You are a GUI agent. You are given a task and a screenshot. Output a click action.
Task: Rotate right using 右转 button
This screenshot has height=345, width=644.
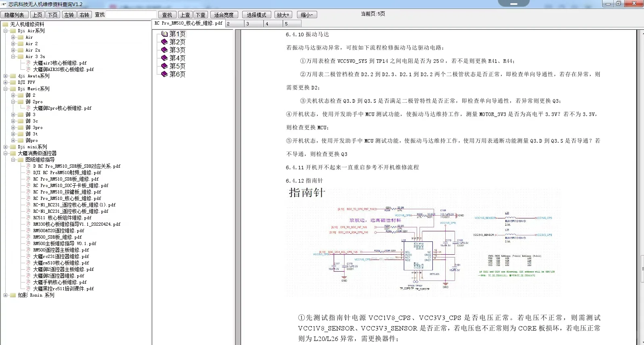tap(84, 15)
